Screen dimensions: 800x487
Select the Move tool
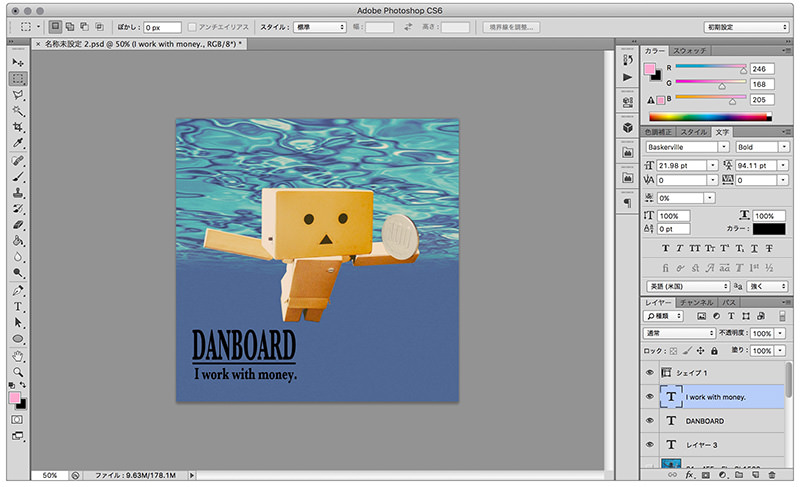tap(18, 62)
